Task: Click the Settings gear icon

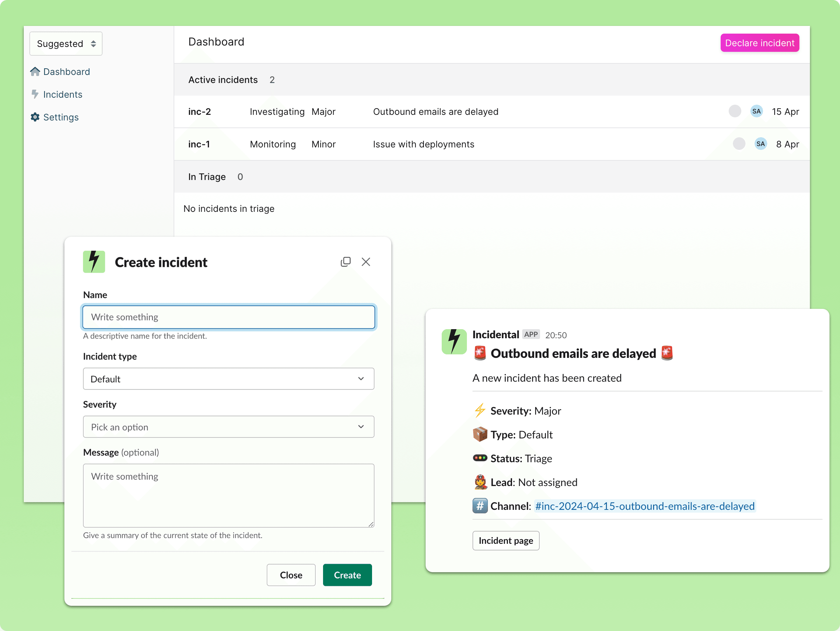Action: 35,117
